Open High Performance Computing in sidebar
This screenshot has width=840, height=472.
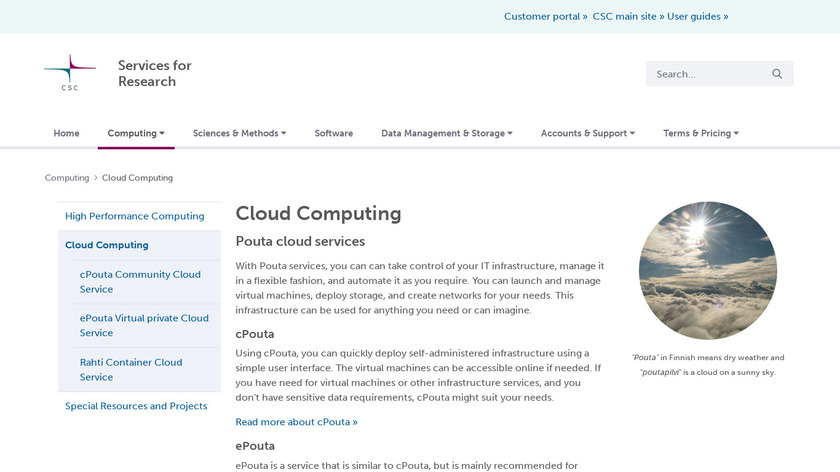(x=134, y=216)
